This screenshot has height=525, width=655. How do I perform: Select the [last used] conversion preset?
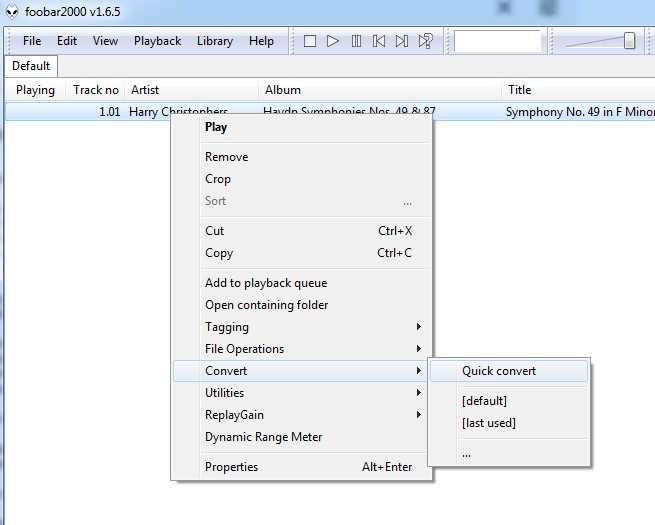point(489,423)
